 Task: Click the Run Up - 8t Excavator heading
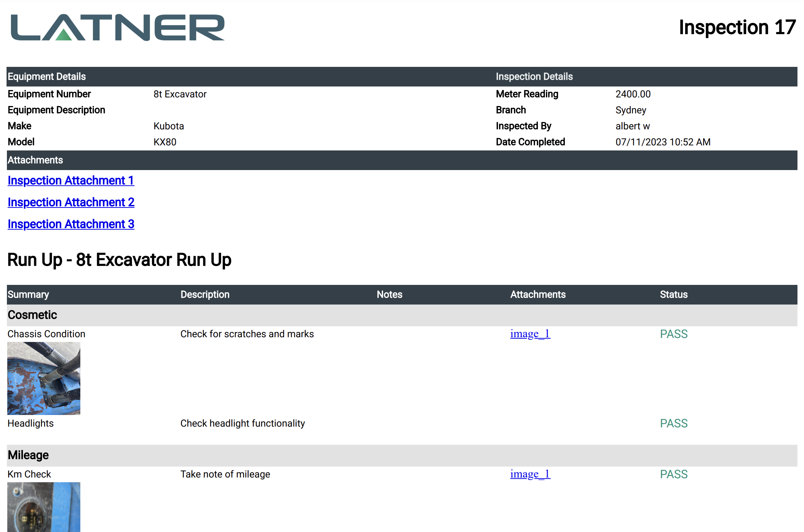[x=119, y=260]
